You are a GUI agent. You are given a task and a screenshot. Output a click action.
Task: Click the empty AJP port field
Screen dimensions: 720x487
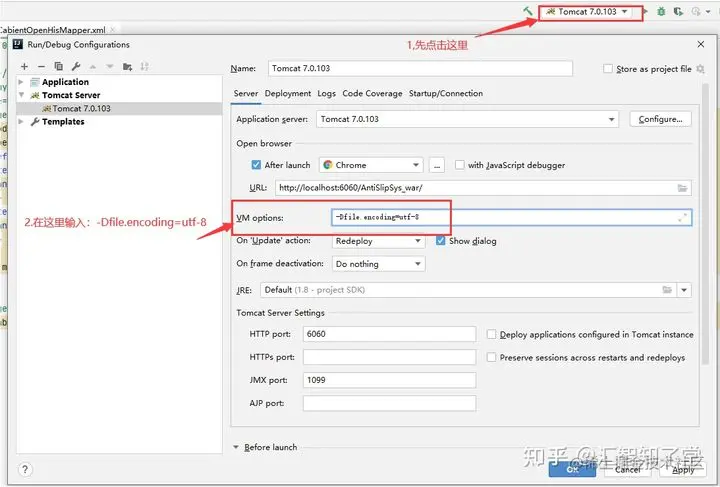tap(389, 403)
